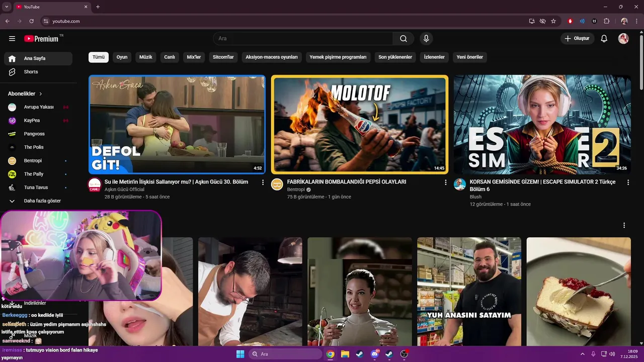Select the Tümü filter chip

(99, 57)
